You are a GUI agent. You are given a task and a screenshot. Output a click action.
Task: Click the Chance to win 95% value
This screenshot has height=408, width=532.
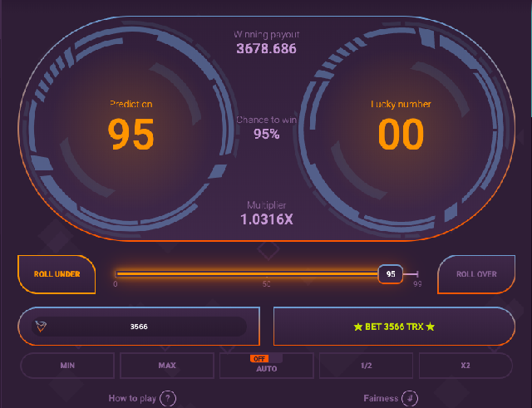pos(266,135)
